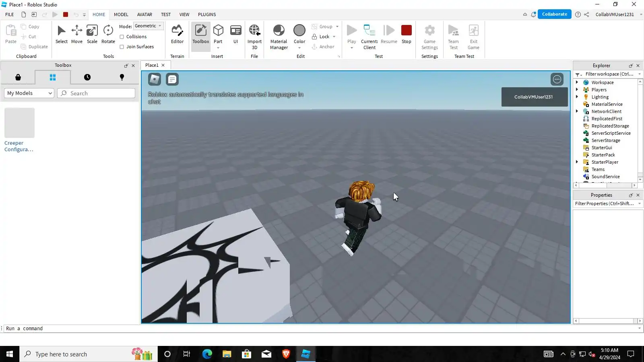The width and height of the screenshot is (644, 362).
Task: Open the Toolbox Recent tab
Action: (87, 77)
